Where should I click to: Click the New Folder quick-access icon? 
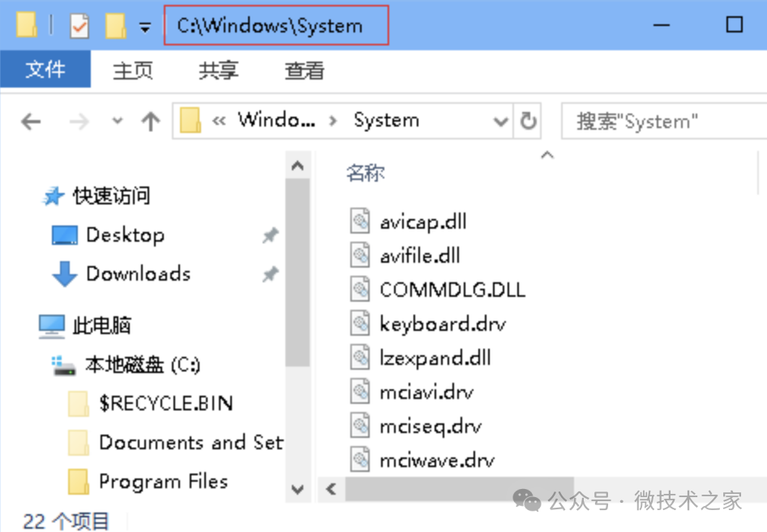click(x=116, y=25)
